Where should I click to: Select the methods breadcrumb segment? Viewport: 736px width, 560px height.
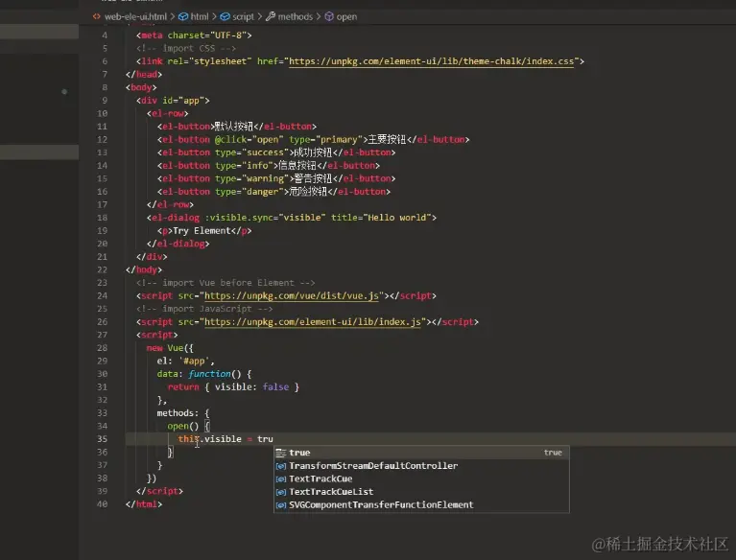pos(295,16)
